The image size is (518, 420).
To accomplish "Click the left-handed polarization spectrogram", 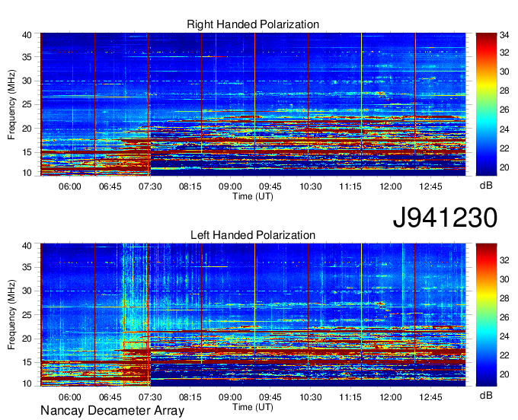I will point(253,315).
